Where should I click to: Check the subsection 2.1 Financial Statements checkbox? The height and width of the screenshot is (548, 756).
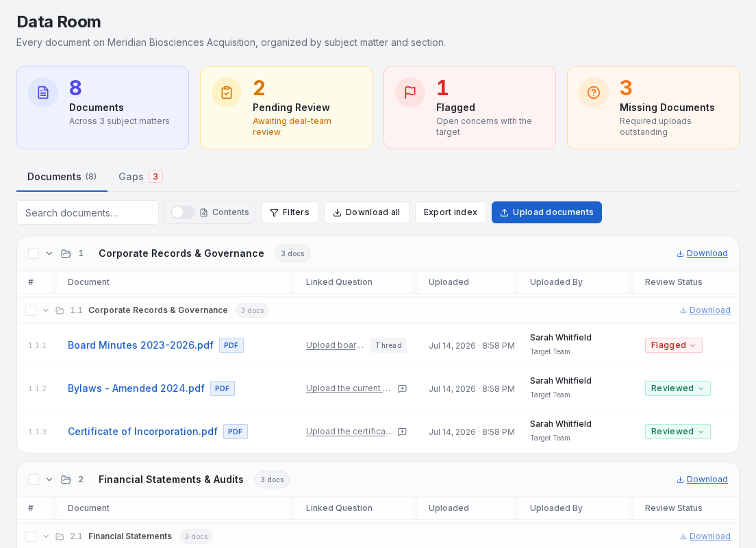31,536
